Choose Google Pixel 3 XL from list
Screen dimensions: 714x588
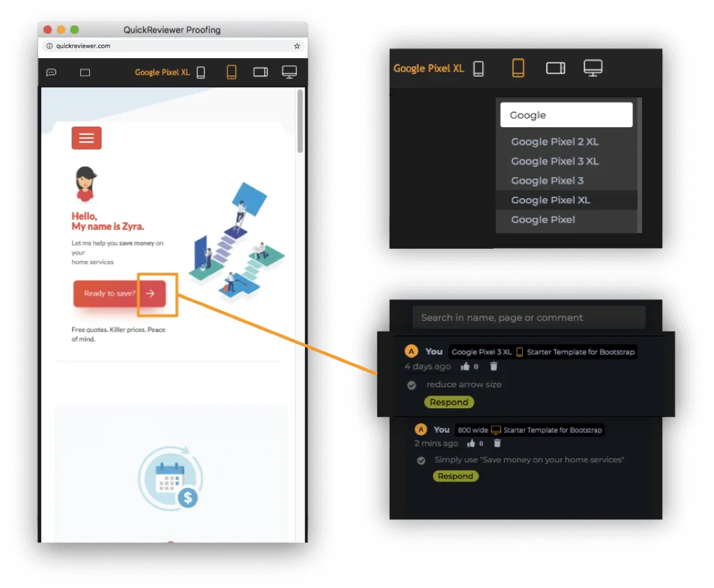tap(567, 161)
